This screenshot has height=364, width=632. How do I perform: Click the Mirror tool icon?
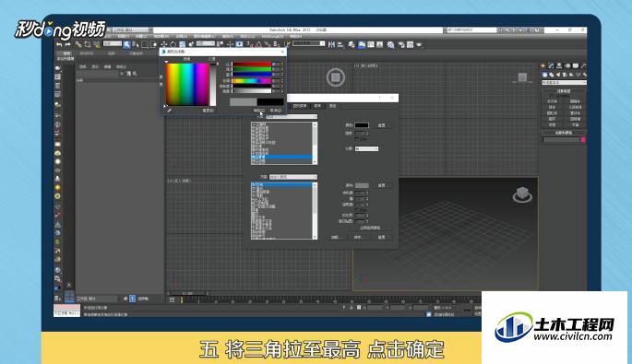tap(331, 44)
